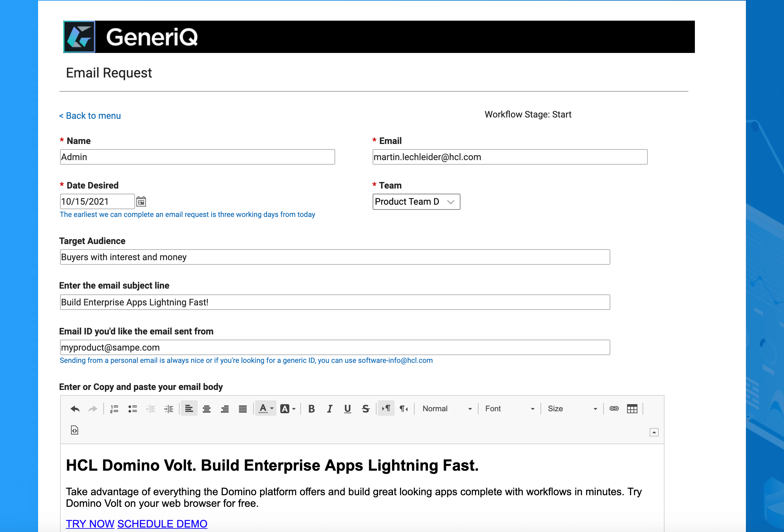Increase the paragraph indent

[169, 409]
